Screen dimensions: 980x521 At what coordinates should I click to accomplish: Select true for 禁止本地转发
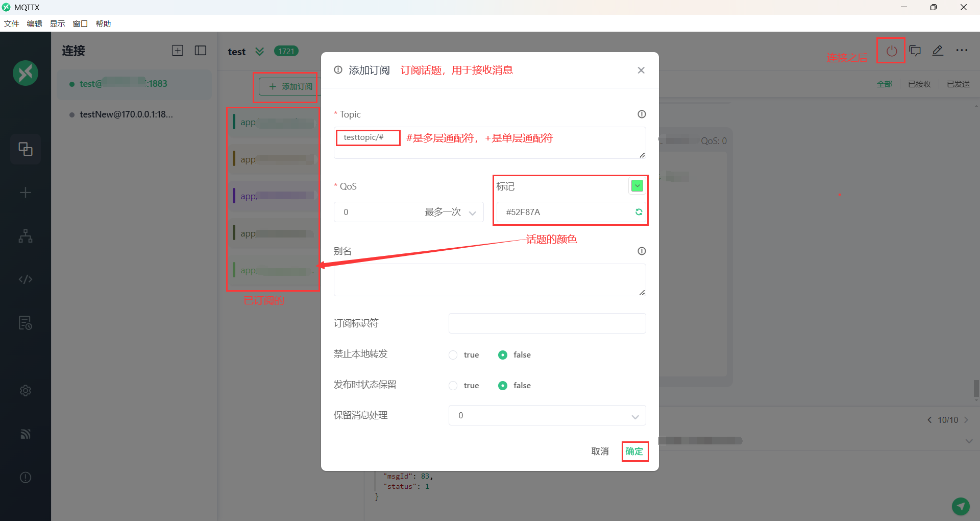click(453, 354)
